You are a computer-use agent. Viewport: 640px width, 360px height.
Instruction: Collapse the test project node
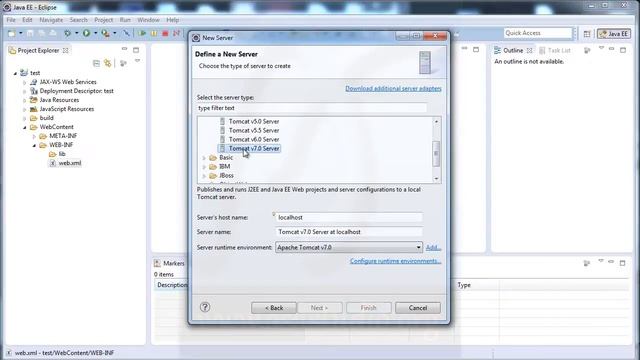point(15,73)
